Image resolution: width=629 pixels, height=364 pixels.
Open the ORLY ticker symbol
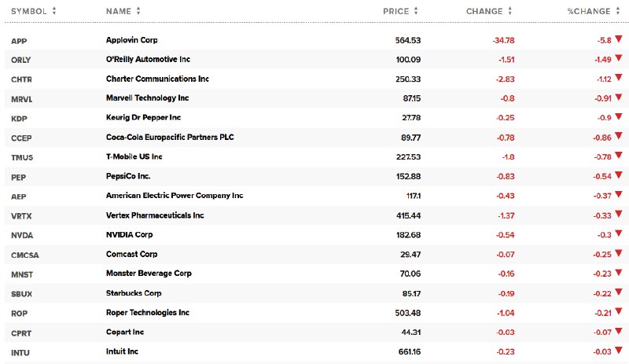(21, 61)
